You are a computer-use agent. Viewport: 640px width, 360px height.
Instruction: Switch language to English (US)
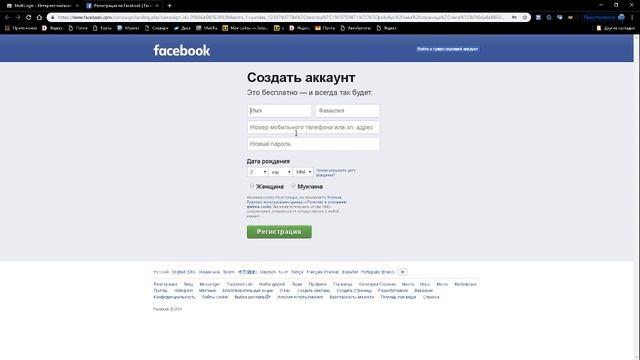click(x=184, y=272)
